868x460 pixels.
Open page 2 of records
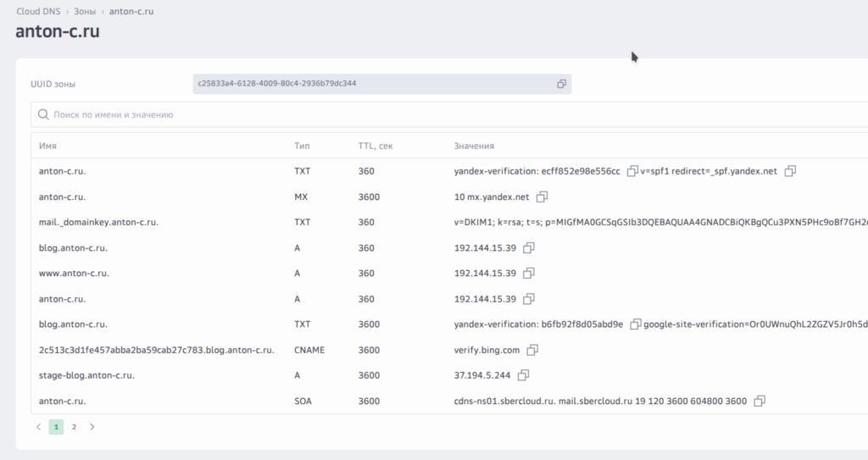pyautogui.click(x=74, y=427)
